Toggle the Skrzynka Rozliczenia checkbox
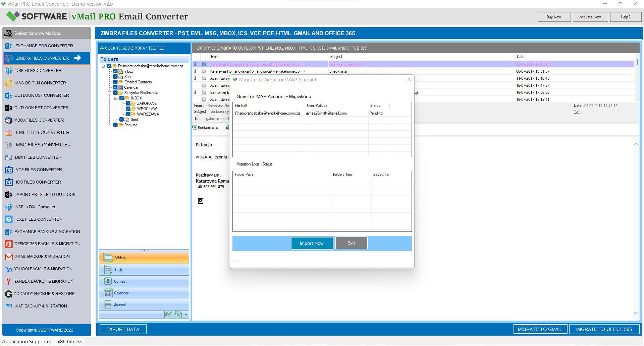The image size is (644, 346). point(115,93)
